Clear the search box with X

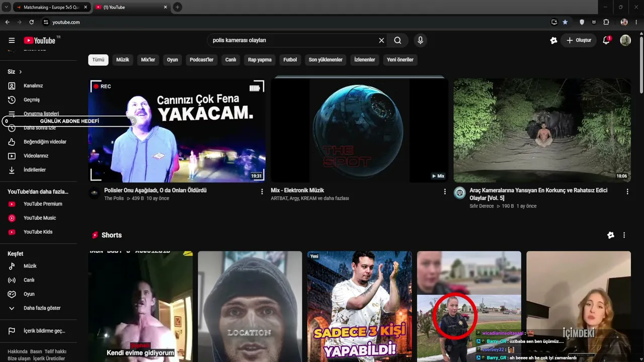point(381,40)
